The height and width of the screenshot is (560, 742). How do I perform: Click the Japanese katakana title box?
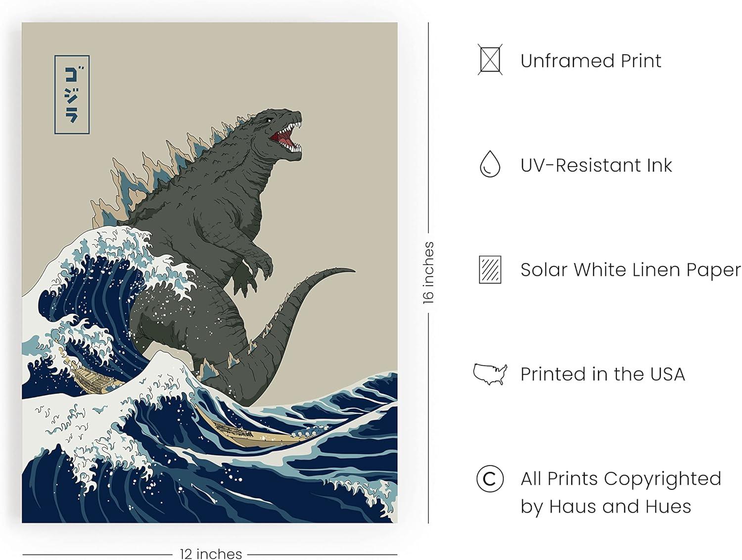point(72,94)
